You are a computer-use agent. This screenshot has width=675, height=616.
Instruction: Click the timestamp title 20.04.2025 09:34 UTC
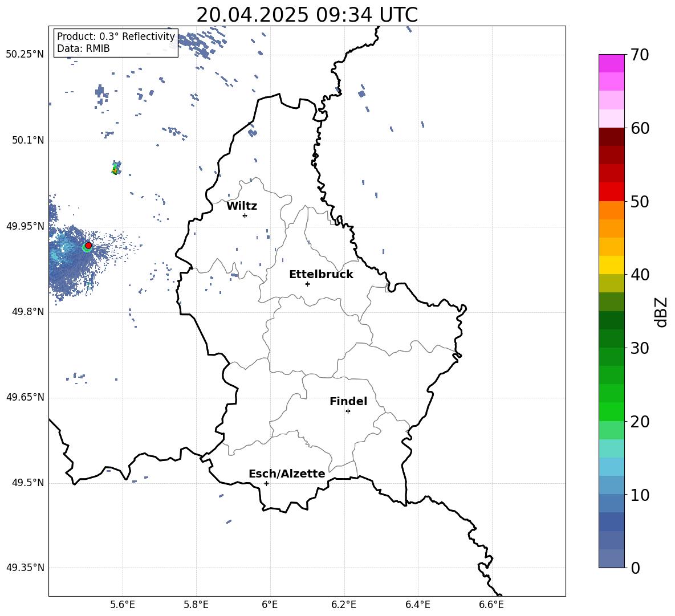pos(307,15)
